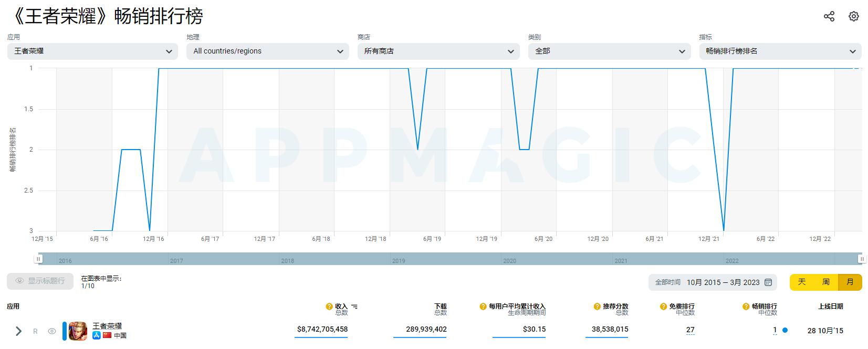The width and height of the screenshot is (868, 349).
Task: Open the 38,538,015 featuring score value
Action: [610, 330]
